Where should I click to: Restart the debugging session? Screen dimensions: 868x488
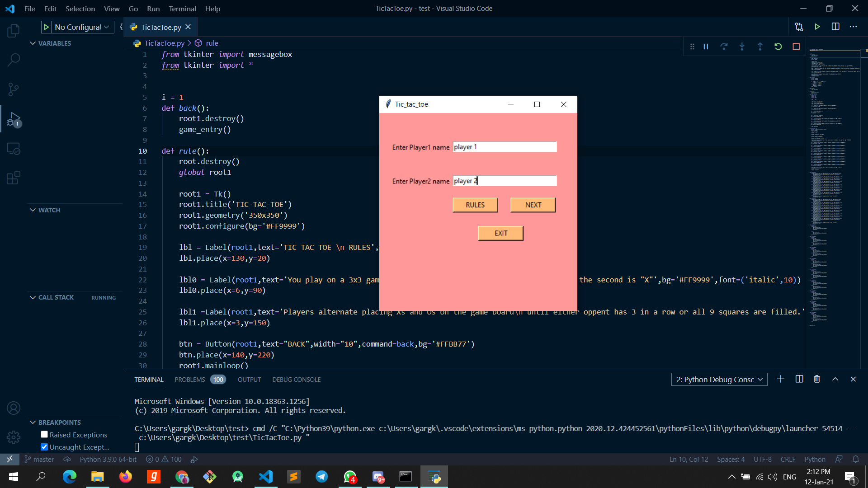778,47
